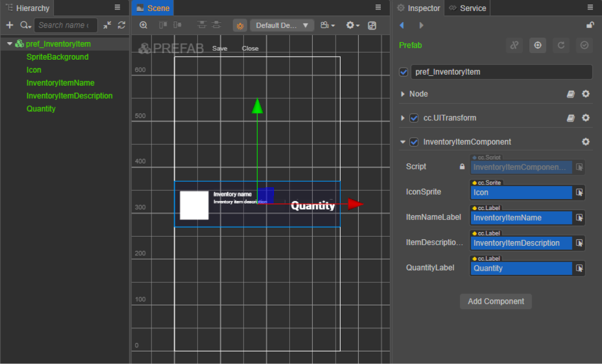Click the prefab unlink icon in Inspector

[x=514, y=45]
